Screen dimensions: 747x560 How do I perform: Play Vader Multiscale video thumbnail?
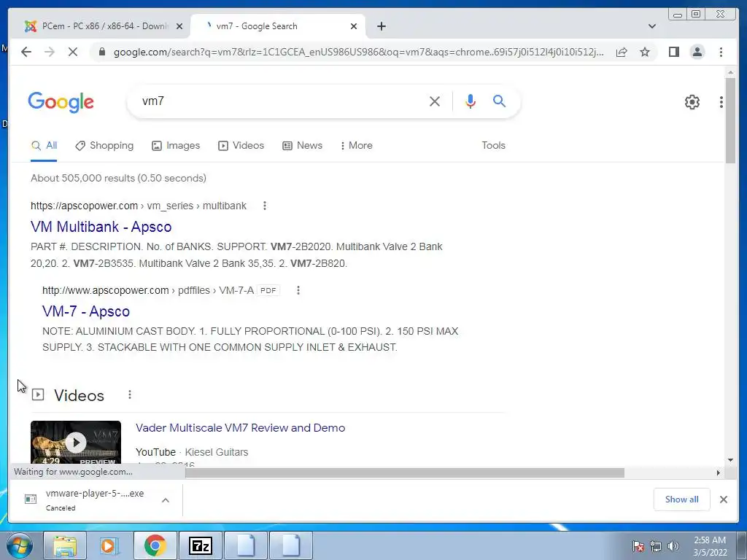point(76,442)
